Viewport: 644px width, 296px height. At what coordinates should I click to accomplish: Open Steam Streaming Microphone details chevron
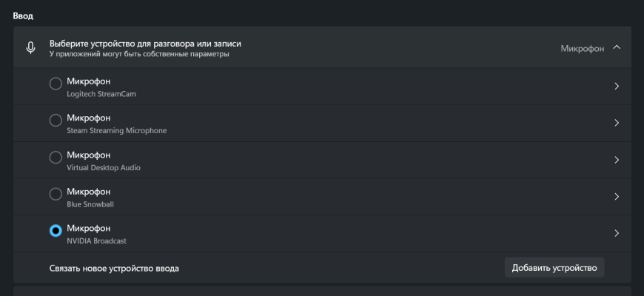pyautogui.click(x=616, y=123)
